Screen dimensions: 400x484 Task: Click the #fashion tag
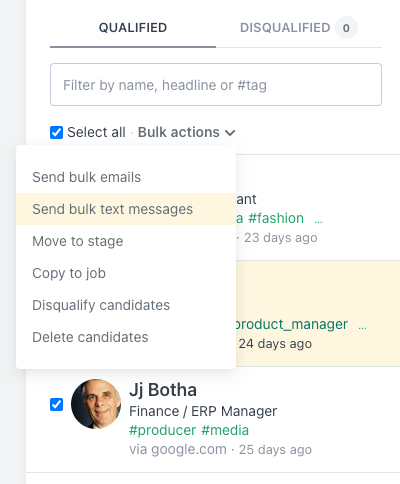[x=276, y=218]
